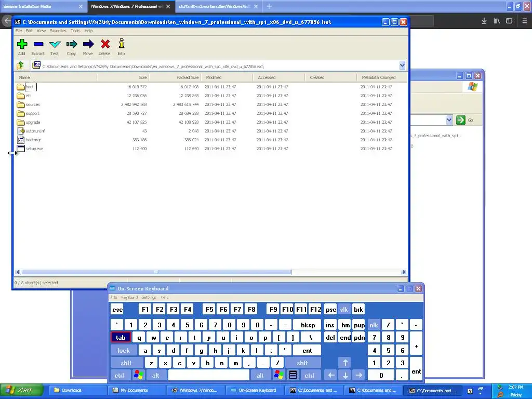Click the horizontal scrollbar thumb in 7-Zip
The image size is (532, 399).
point(156,272)
